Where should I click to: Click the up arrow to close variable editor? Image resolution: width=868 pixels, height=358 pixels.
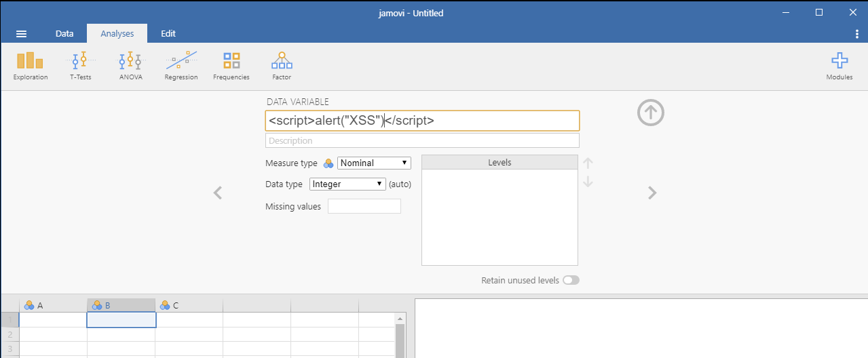(650, 113)
